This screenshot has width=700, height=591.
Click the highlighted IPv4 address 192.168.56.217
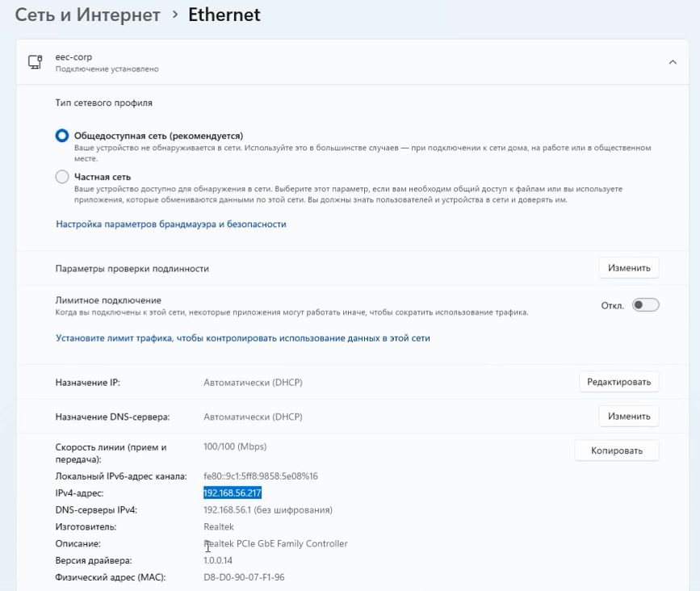[233, 492]
